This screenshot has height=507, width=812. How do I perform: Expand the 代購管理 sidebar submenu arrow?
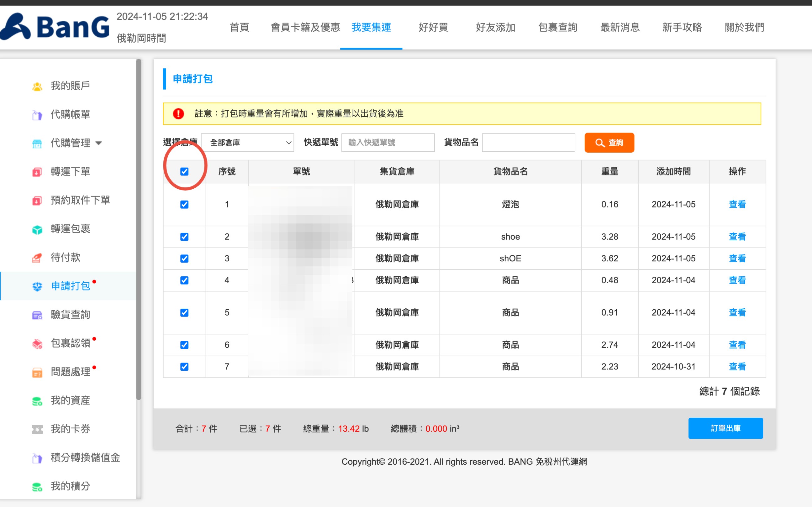click(x=99, y=143)
